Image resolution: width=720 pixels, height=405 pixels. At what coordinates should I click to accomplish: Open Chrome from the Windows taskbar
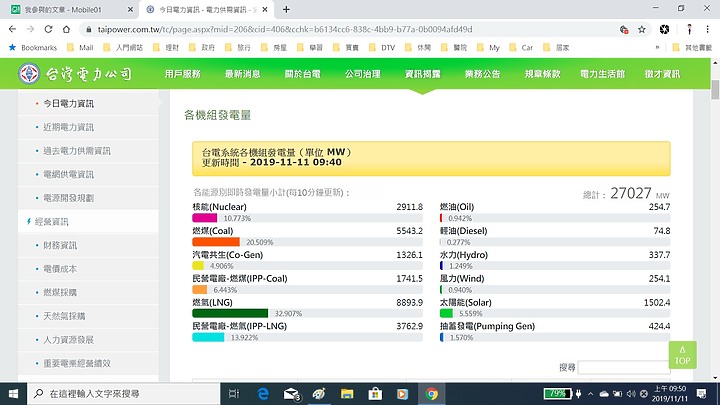click(x=432, y=394)
